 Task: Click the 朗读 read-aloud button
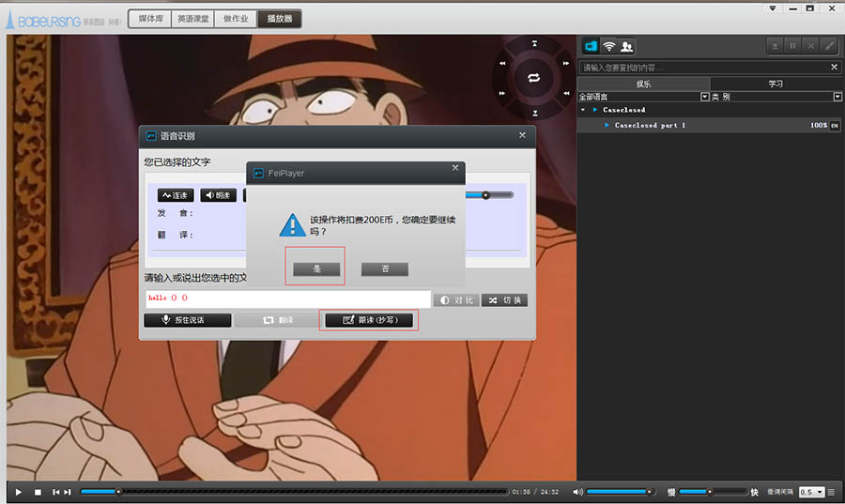point(218,195)
